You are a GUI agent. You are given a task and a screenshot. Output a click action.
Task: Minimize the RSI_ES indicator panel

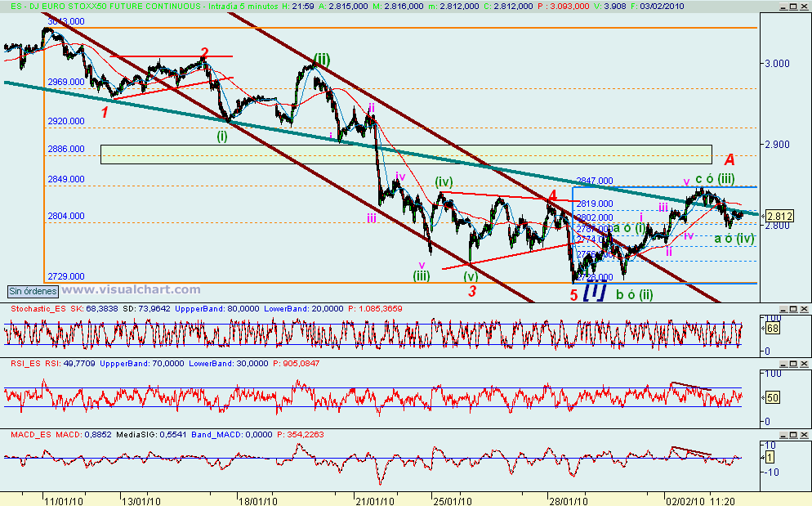(x=783, y=363)
